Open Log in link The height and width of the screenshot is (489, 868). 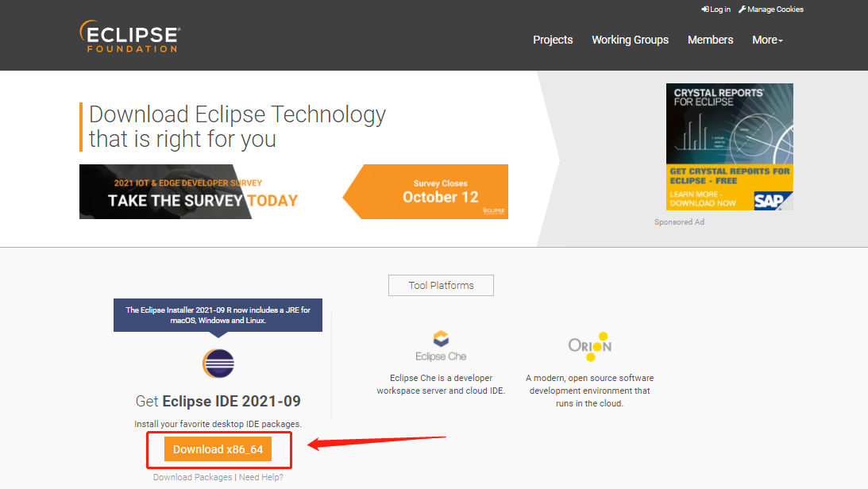coord(716,10)
